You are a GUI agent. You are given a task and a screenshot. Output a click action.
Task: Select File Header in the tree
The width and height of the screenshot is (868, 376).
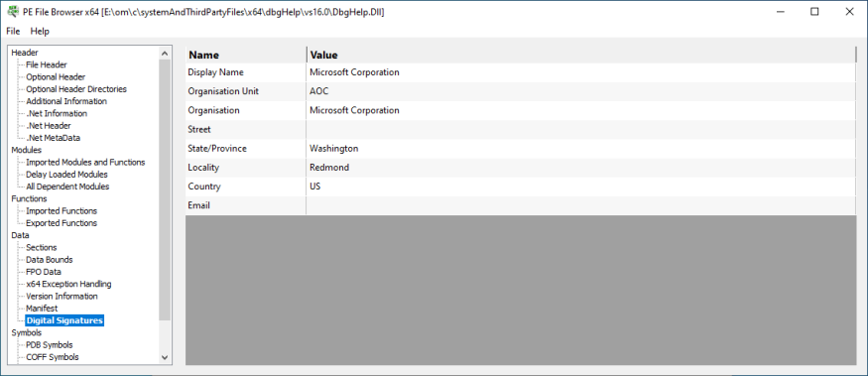pos(47,64)
